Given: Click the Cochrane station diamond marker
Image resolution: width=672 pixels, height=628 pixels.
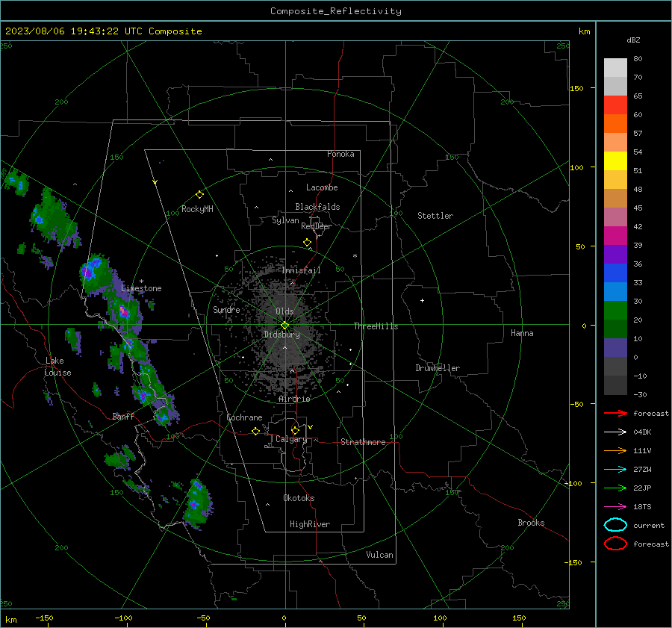Looking at the screenshot, I should 255,431.
